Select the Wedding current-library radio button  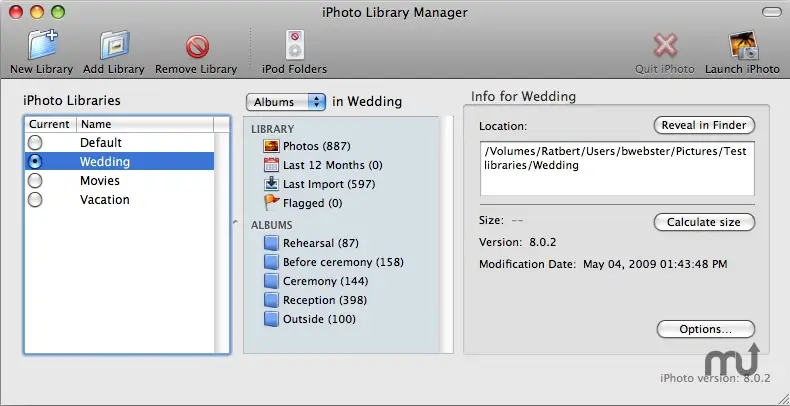coord(35,161)
